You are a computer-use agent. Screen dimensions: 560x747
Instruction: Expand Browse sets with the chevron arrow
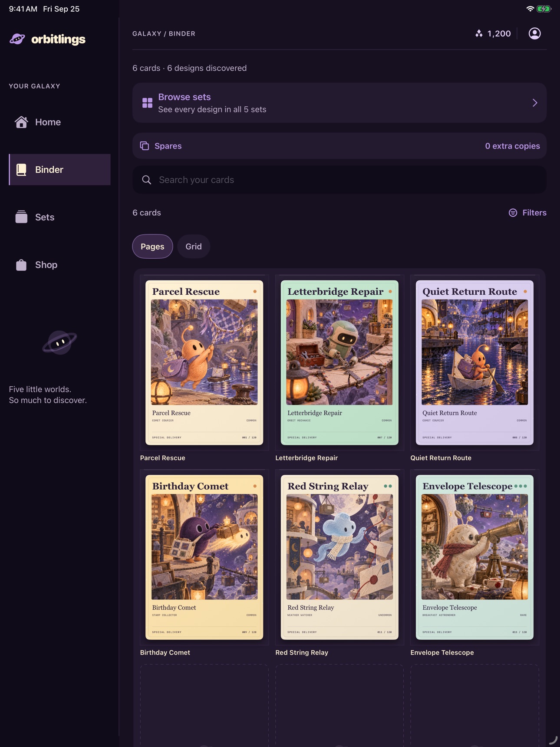tap(535, 103)
